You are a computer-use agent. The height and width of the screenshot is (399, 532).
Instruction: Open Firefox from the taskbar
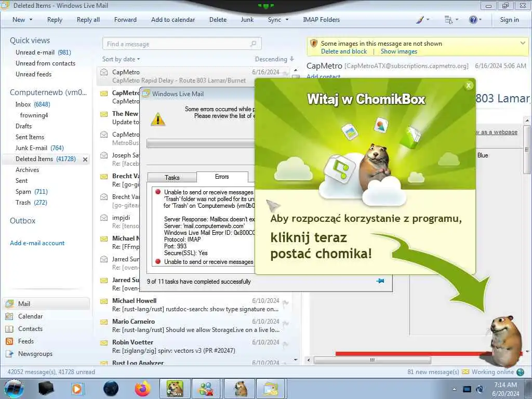pyautogui.click(x=142, y=389)
